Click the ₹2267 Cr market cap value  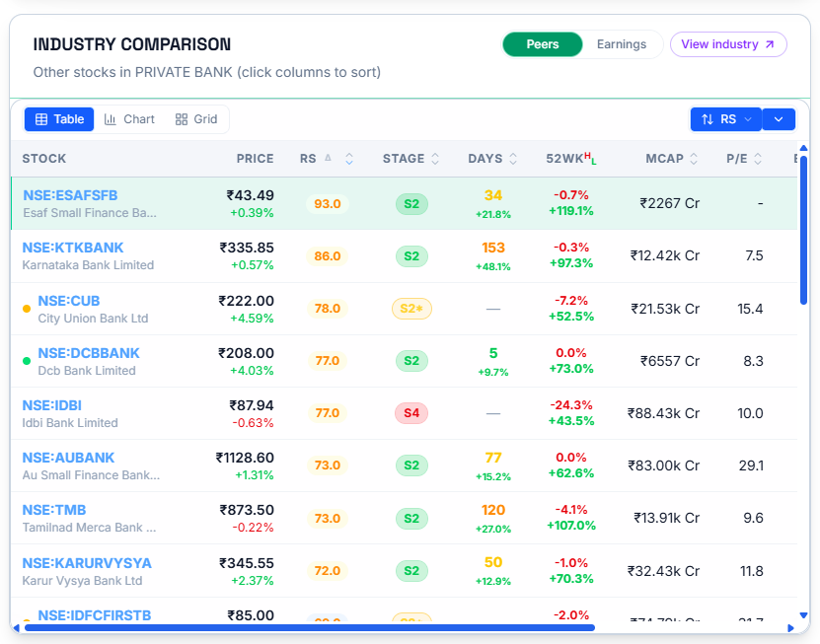669,203
